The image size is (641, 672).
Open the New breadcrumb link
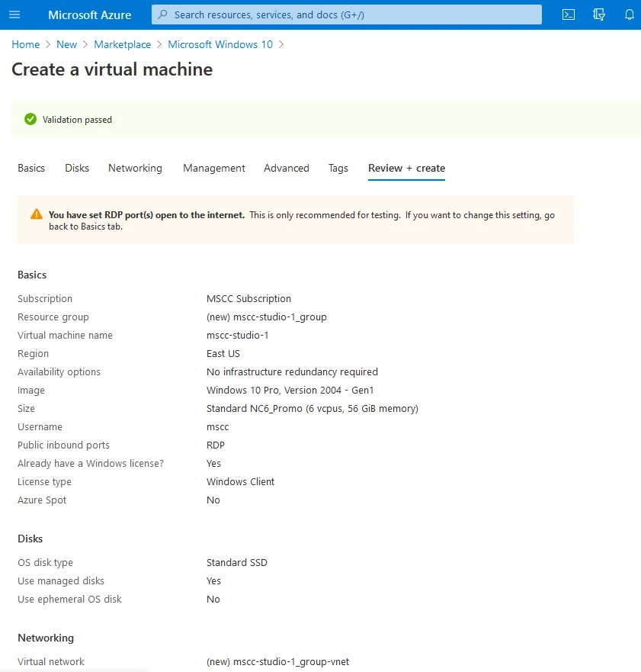67,44
